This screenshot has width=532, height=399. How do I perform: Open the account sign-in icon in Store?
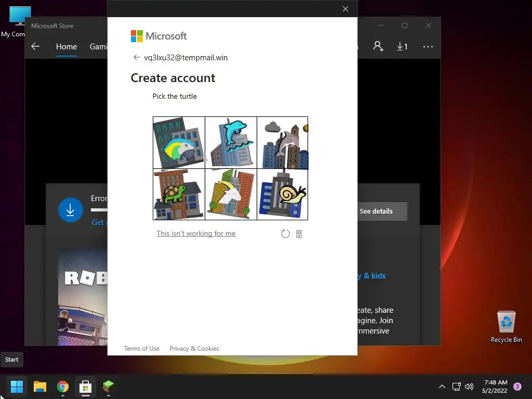click(378, 46)
